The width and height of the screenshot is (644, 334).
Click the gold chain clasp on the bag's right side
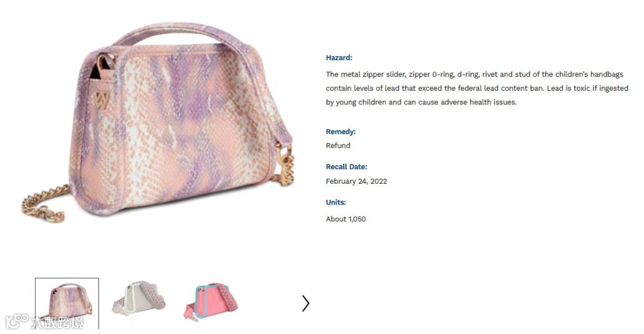pyautogui.click(x=284, y=164)
